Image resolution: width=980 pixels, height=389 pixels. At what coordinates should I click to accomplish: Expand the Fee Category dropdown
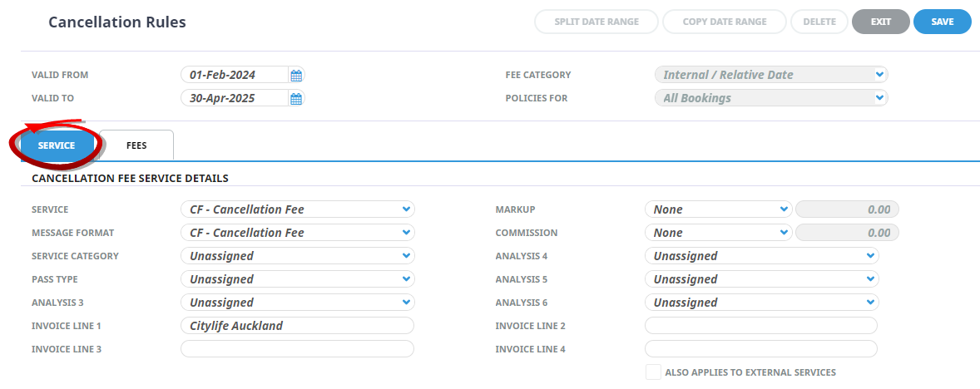point(771,75)
